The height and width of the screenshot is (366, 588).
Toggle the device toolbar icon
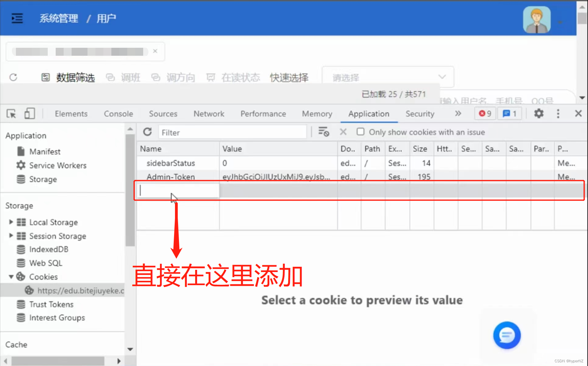pyautogui.click(x=29, y=114)
